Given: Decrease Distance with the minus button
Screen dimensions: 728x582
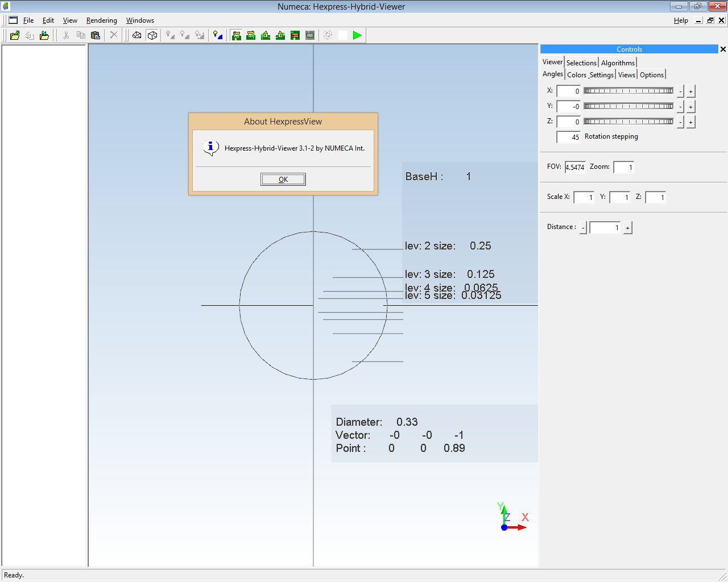Looking at the screenshot, I should (x=584, y=228).
